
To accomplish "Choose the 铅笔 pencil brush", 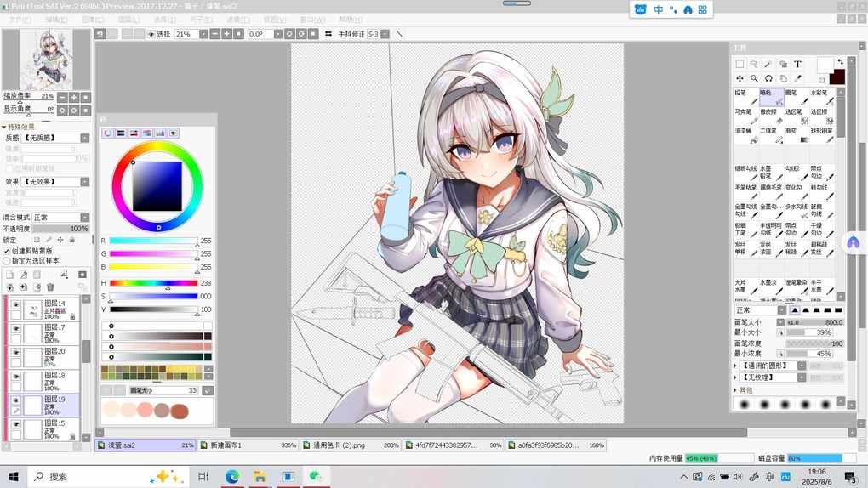I will pyautogui.click(x=746, y=97).
